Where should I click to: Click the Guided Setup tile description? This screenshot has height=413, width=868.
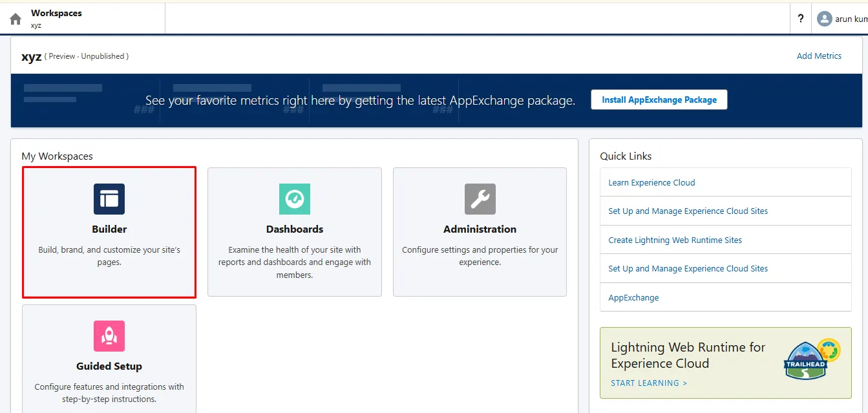(109, 393)
